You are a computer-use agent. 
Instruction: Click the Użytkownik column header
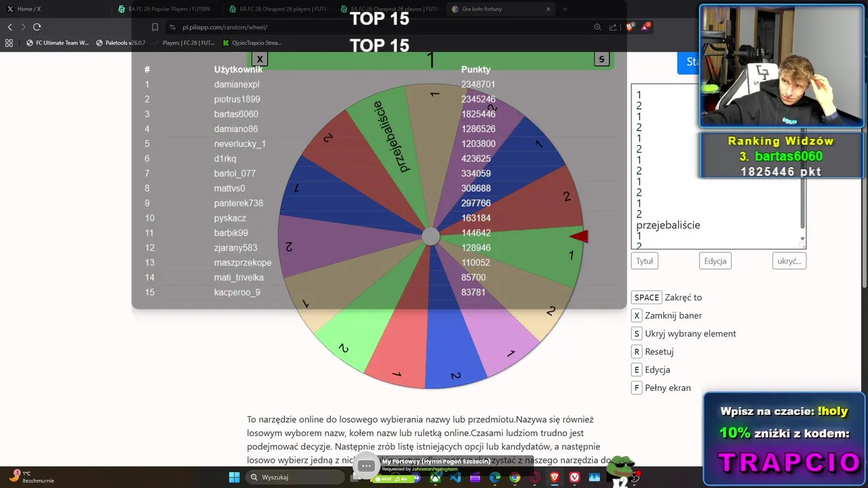pyautogui.click(x=238, y=70)
